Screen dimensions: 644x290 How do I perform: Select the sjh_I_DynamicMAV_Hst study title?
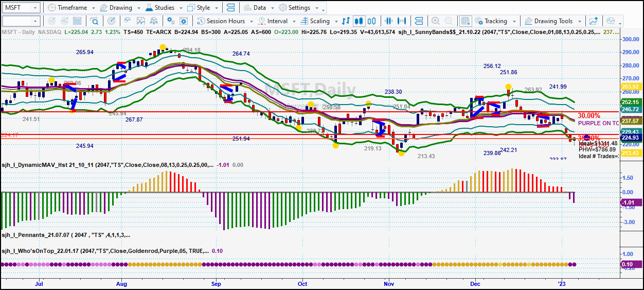107,165
